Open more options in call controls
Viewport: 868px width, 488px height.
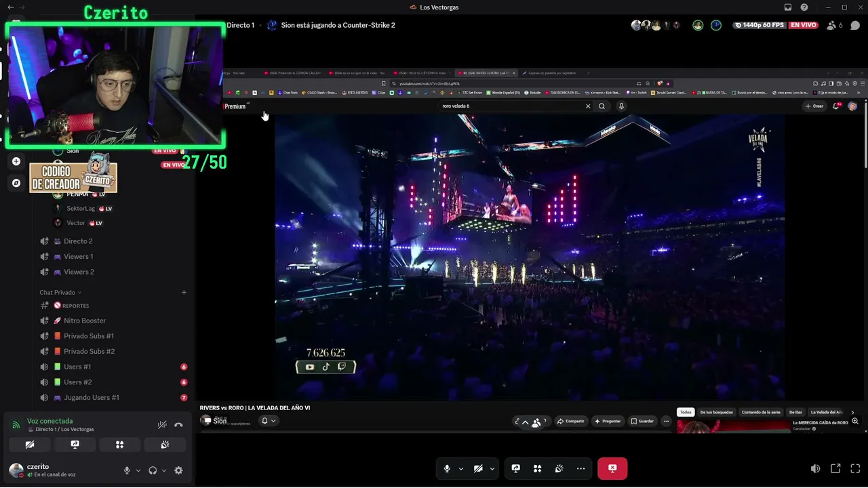click(x=580, y=468)
